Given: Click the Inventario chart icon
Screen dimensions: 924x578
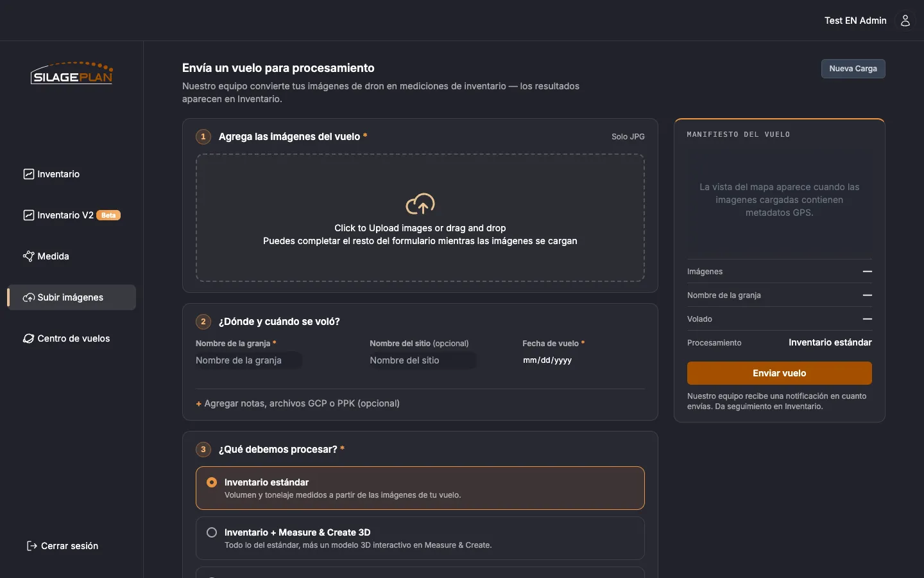Looking at the screenshot, I should [29, 174].
